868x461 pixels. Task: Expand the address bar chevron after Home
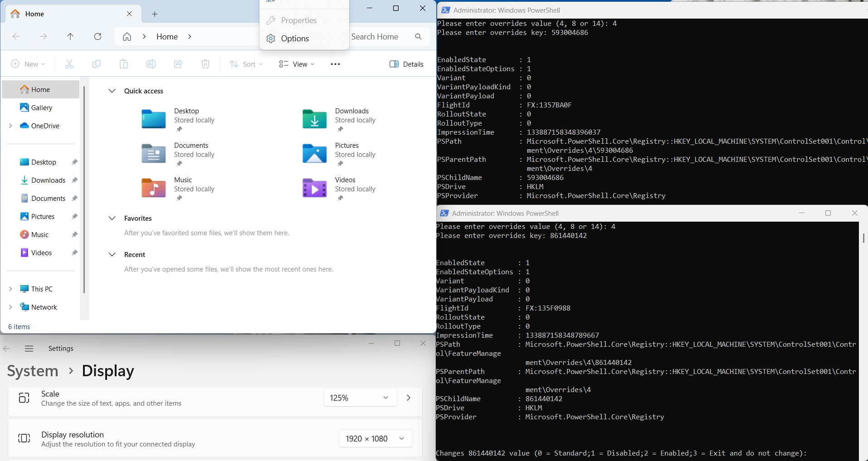coord(190,37)
